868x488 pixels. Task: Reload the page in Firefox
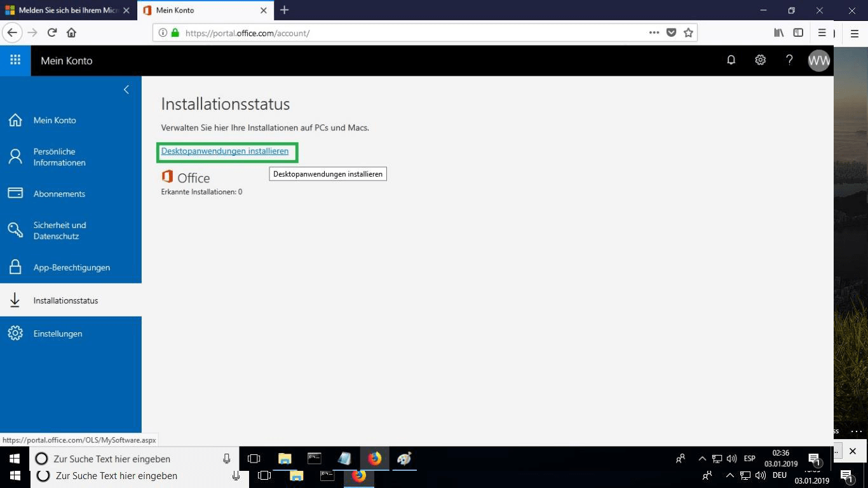(52, 33)
